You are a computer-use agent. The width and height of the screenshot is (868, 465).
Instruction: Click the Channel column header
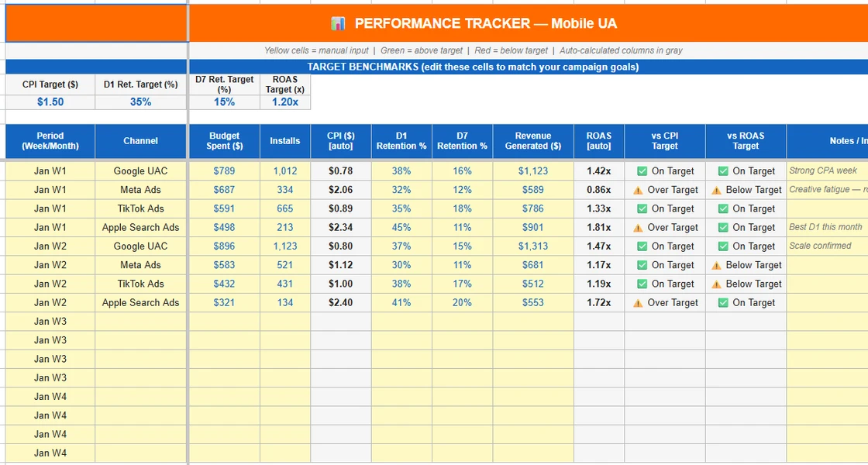(x=140, y=141)
